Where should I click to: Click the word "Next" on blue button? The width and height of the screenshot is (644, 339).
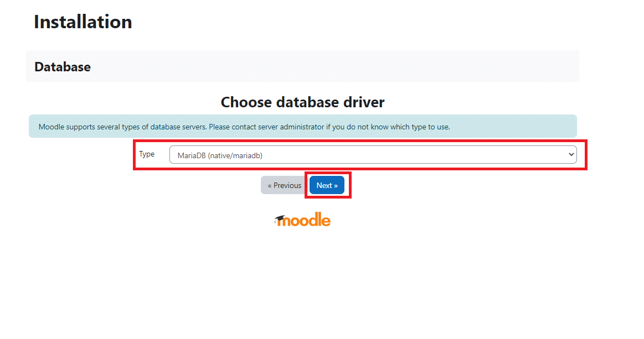pyautogui.click(x=324, y=185)
